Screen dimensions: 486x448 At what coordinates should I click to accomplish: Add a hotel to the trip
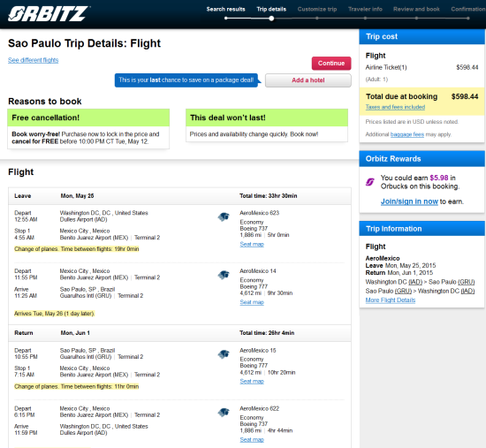308,80
